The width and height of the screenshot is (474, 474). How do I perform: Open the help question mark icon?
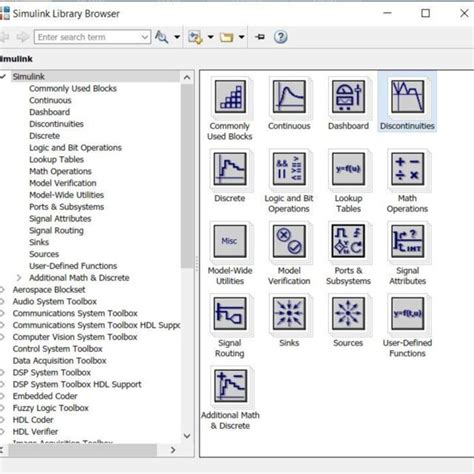[281, 37]
